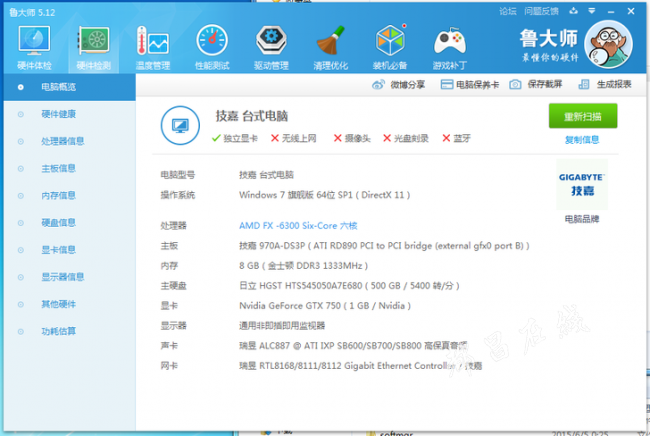Click the round computer monitor icon
This screenshot has width=650, height=436.
tap(180, 125)
